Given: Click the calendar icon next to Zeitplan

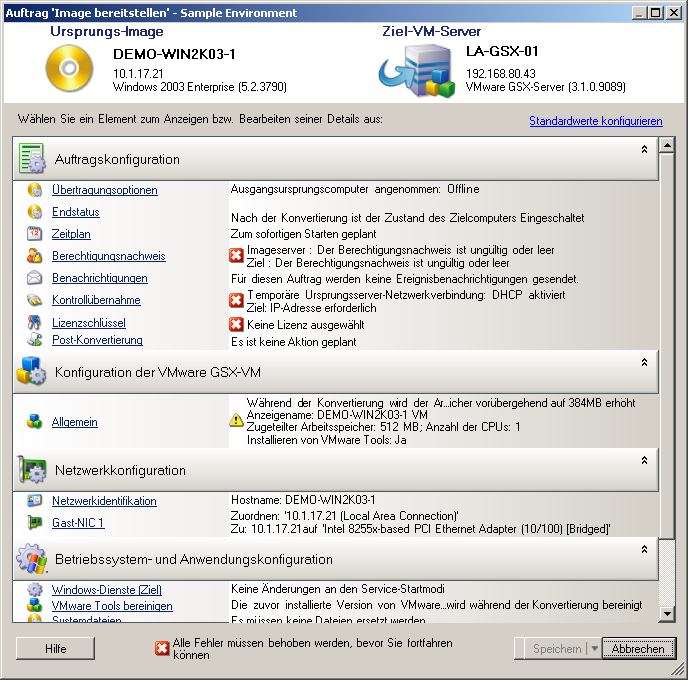Looking at the screenshot, I should tap(35, 233).
